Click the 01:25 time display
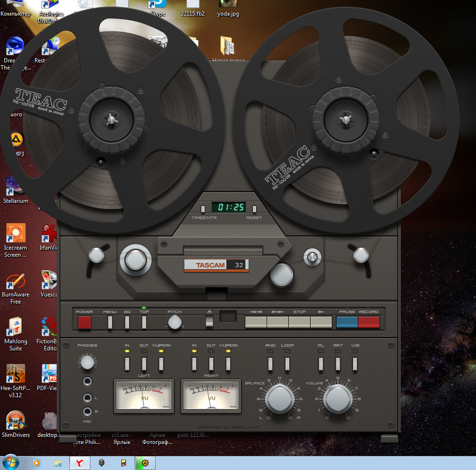 point(229,207)
